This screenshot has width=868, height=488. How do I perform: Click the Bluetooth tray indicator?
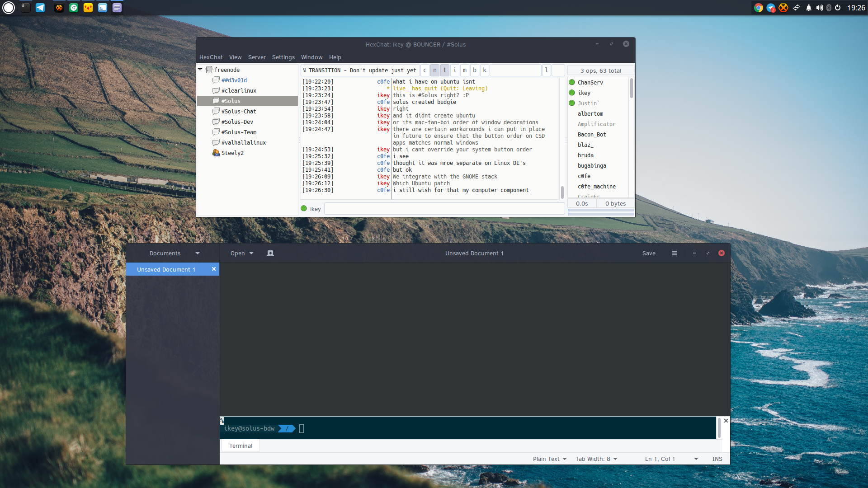(829, 8)
